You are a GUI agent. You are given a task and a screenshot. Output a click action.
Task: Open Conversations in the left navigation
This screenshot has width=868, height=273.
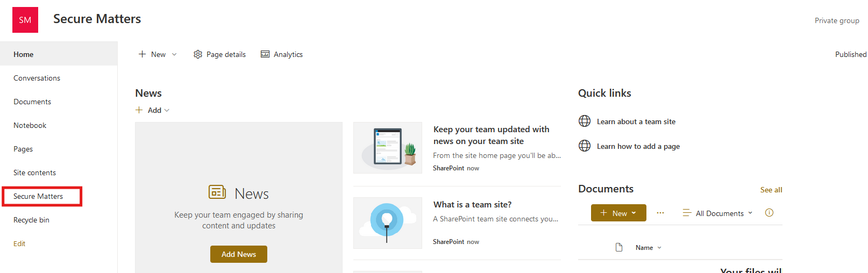pos(37,78)
